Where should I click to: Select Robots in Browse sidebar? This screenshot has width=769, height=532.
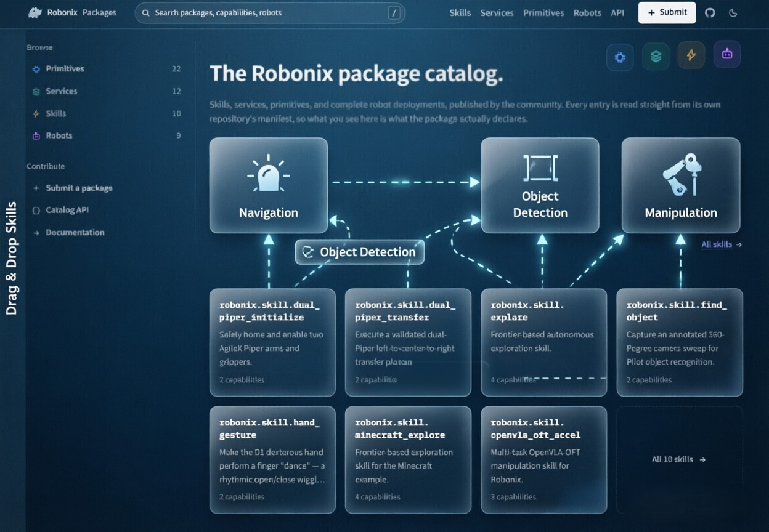(59, 135)
